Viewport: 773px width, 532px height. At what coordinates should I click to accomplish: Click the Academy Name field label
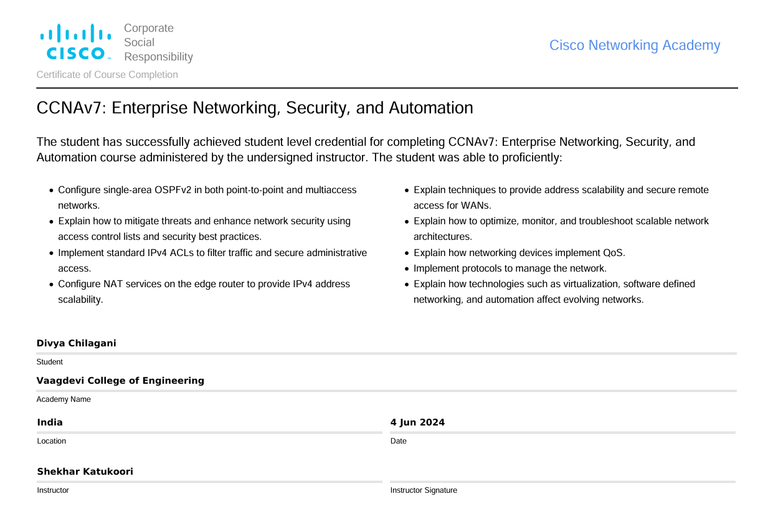tap(64, 399)
